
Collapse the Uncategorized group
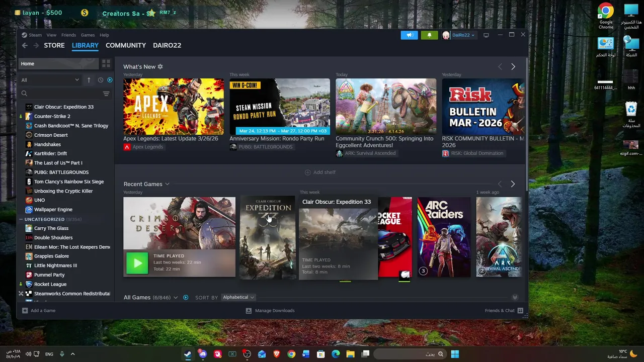(21, 220)
